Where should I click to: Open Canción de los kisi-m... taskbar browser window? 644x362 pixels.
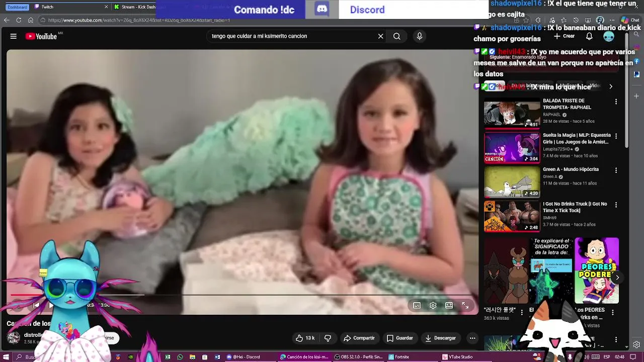304,357
